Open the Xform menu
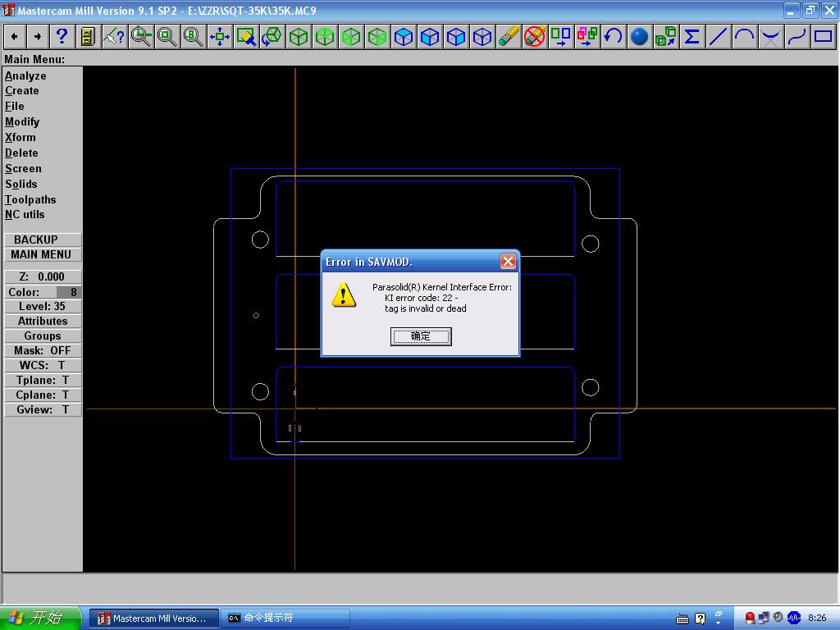 click(x=21, y=138)
